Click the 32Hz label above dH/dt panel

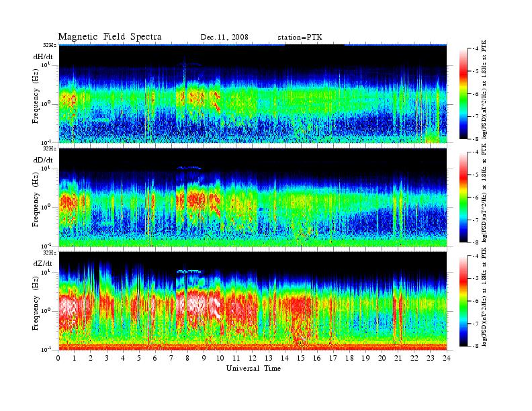click(49, 45)
